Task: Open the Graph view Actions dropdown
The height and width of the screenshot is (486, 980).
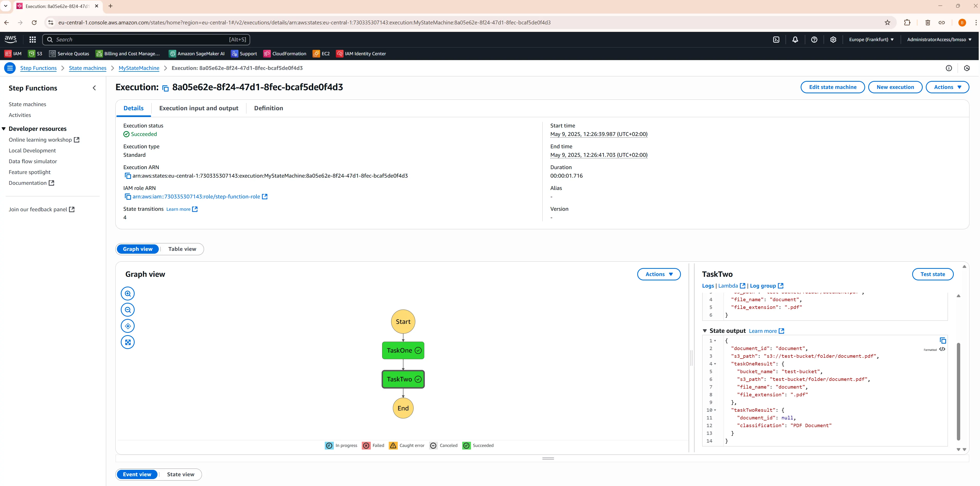Action: [659, 274]
